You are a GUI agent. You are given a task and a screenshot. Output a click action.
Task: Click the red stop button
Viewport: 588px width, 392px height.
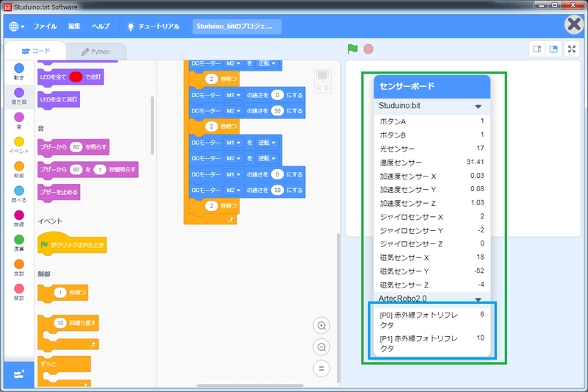pyautogui.click(x=368, y=49)
